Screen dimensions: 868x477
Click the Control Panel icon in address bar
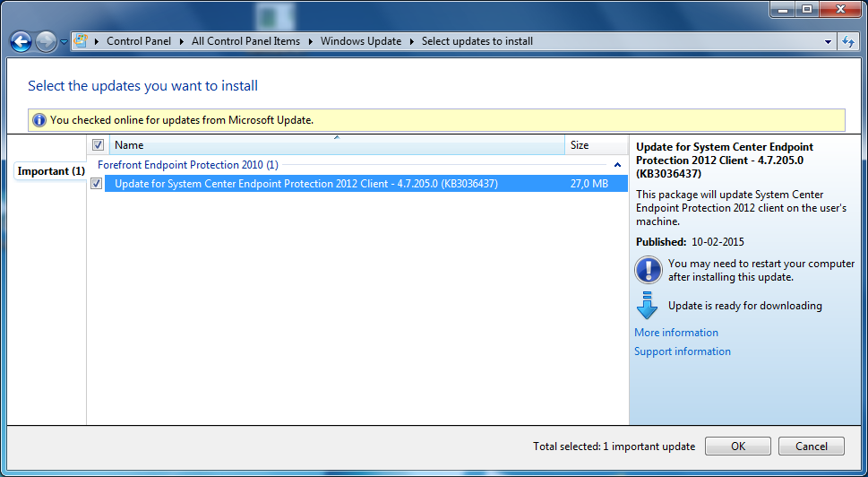[81, 41]
